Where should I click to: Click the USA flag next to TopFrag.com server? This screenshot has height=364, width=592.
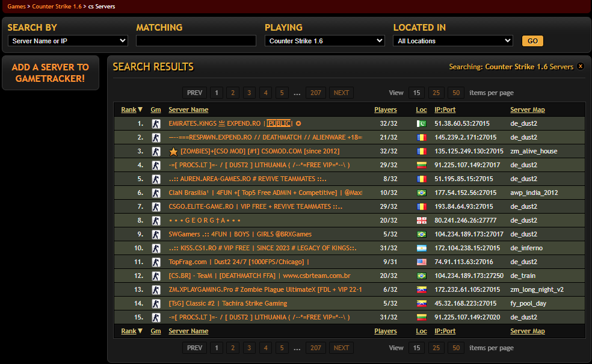(x=421, y=262)
